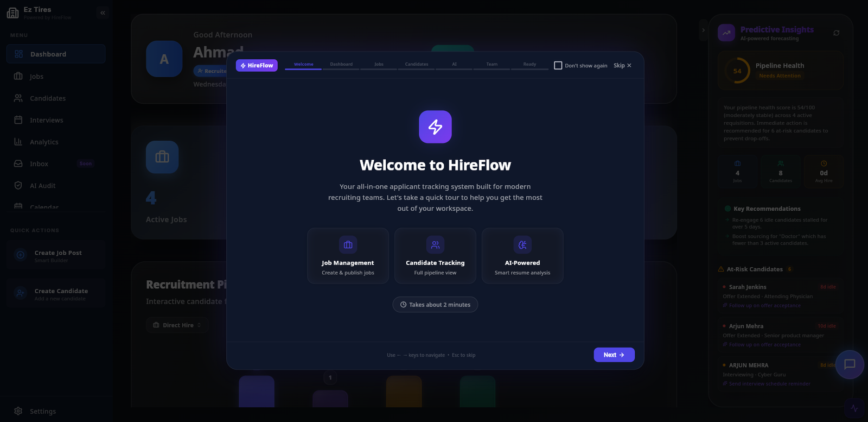Click the plus icon on Create Job Post
The height and width of the screenshot is (422, 868).
pyautogui.click(x=20, y=255)
